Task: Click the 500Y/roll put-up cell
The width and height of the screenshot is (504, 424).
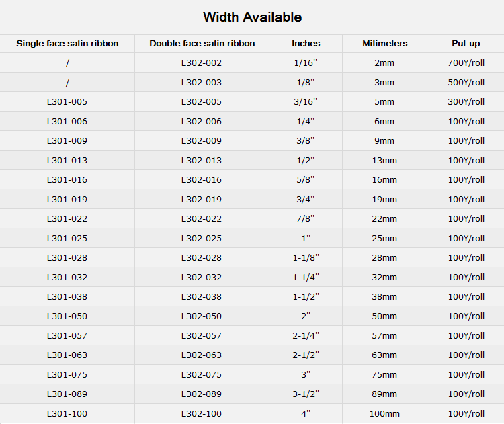Action: (466, 82)
